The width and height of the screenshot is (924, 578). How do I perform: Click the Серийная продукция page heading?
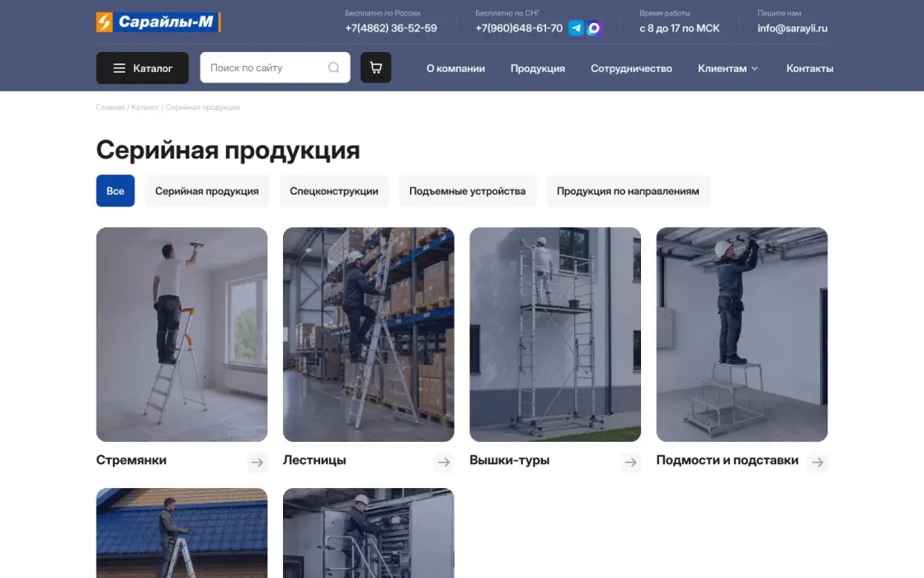pyautogui.click(x=228, y=149)
